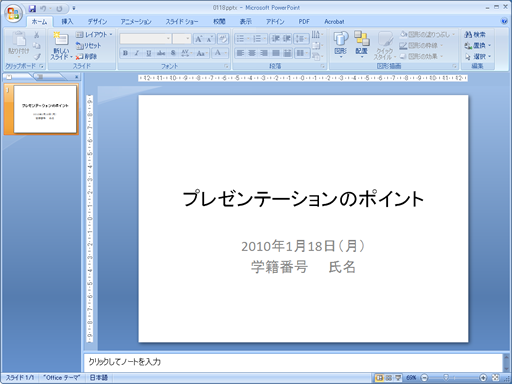Viewport: 512px width, 384px height.
Task: Toggle Justify text alignment
Action: click(276, 53)
